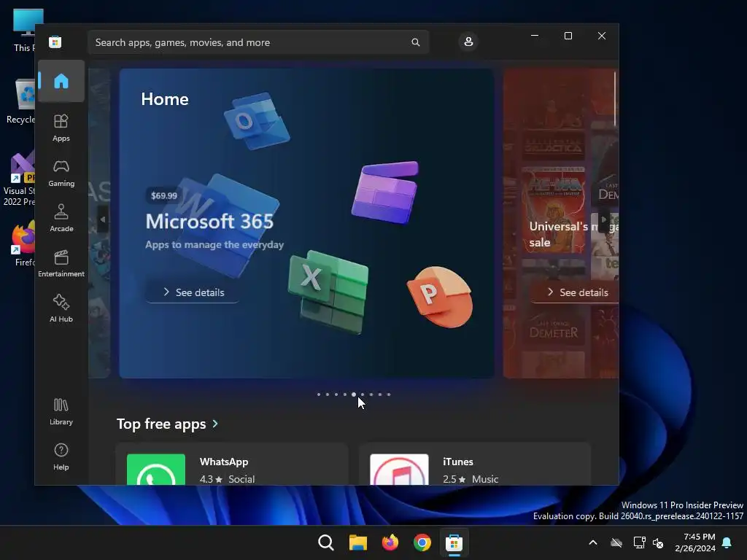Screen dimensions: 747x560
Task: Open network status tray icon
Action: point(639,542)
